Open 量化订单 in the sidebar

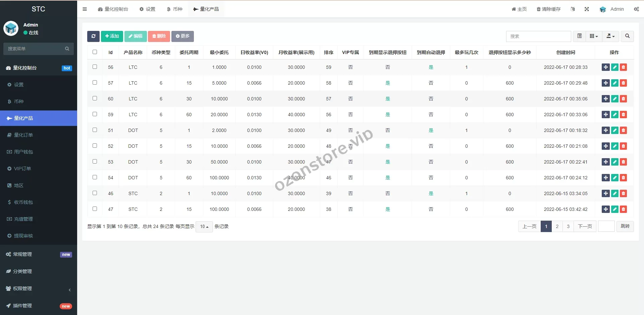[23, 135]
